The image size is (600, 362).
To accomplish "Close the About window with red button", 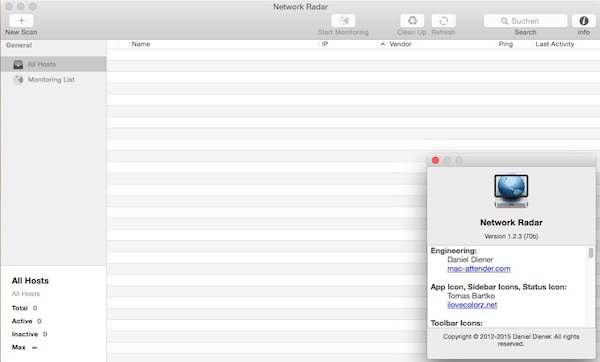I will [435, 160].
